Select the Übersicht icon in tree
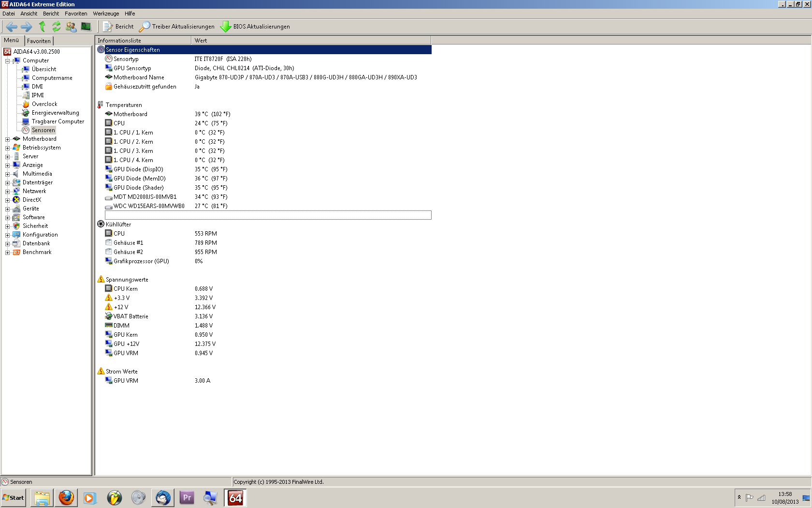Screen dimensions: 812x508 tap(26, 69)
